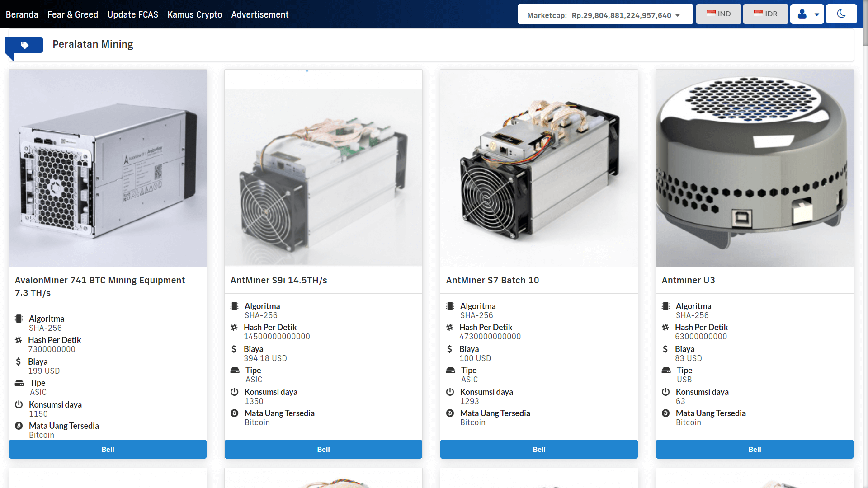Open the Beranda menu item
The height and width of the screenshot is (488, 868).
coord(22,14)
